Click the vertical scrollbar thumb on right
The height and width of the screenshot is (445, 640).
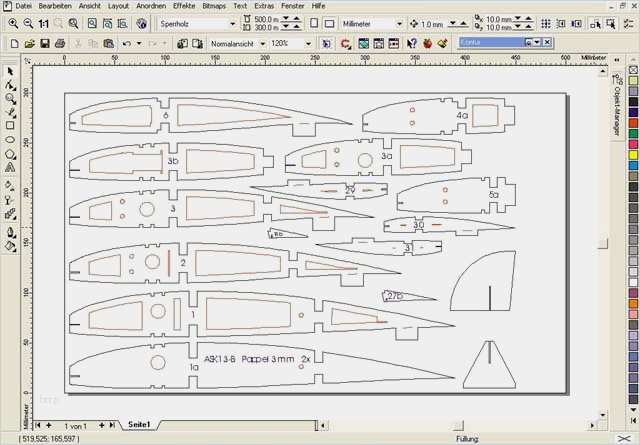602,241
